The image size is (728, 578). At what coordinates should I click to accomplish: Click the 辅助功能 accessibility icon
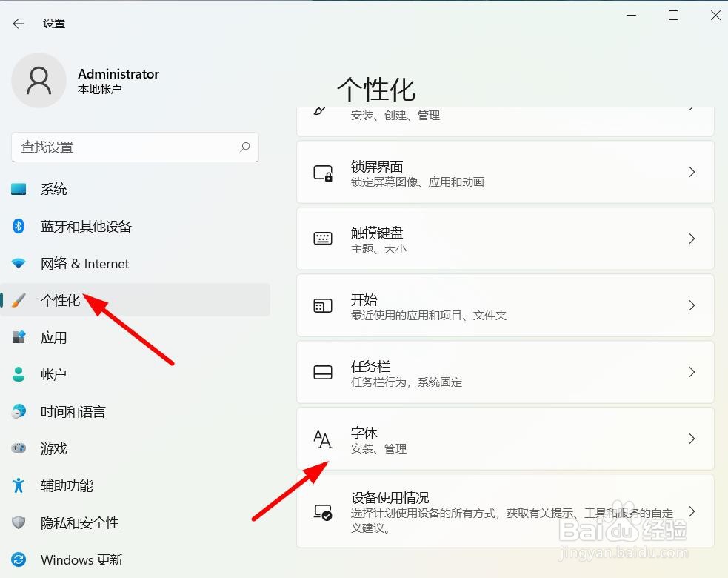point(19,485)
